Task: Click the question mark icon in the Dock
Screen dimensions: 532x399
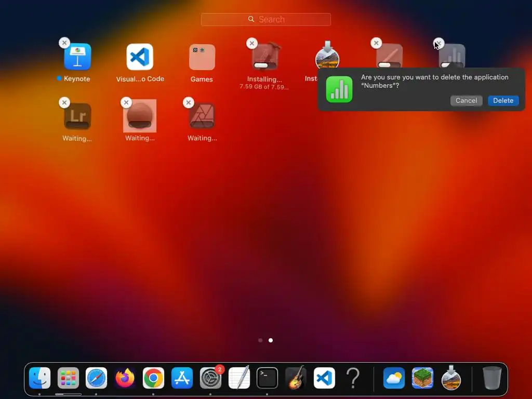Action: (x=353, y=378)
